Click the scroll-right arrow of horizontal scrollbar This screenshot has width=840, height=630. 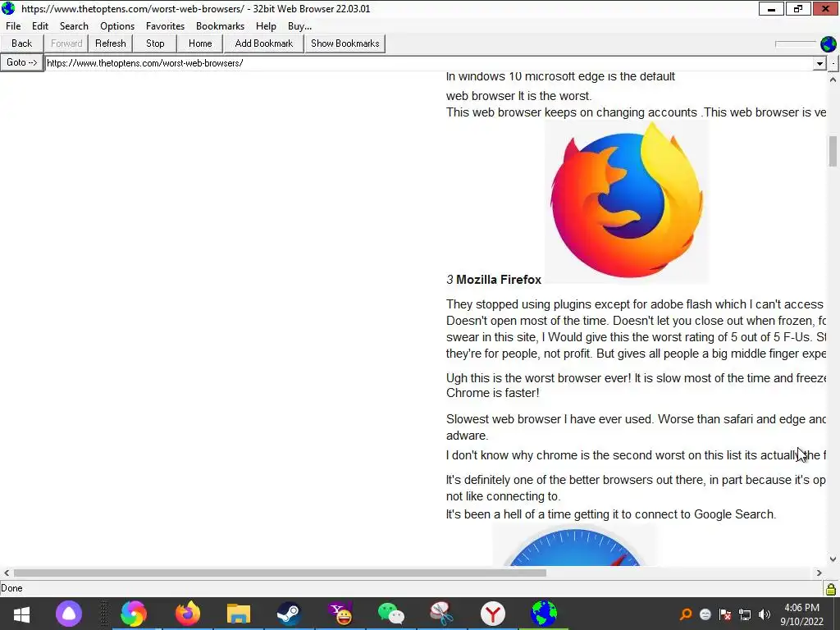819,573
